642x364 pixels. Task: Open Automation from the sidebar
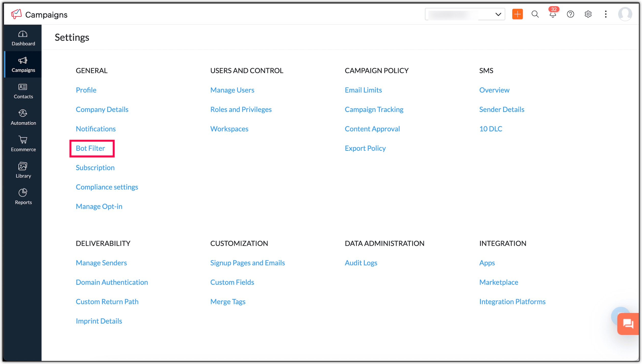23,117
